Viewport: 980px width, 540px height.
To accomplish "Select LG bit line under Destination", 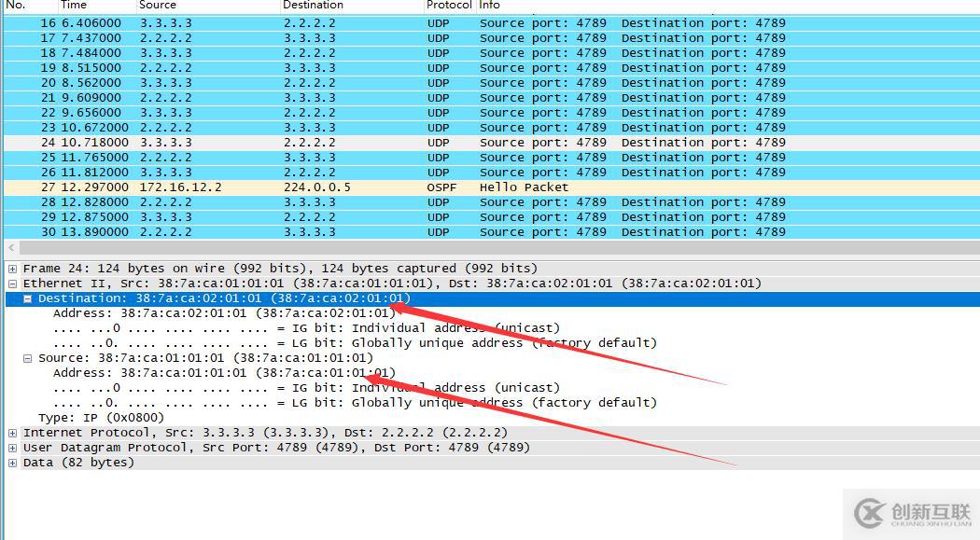I will pyautogui.click(x=355, y=343).
